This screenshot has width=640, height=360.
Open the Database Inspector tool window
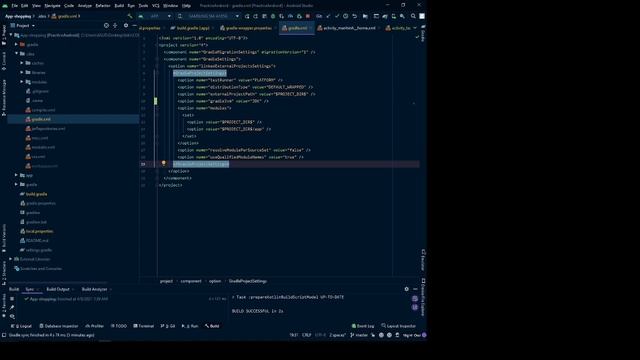point(59,326)
